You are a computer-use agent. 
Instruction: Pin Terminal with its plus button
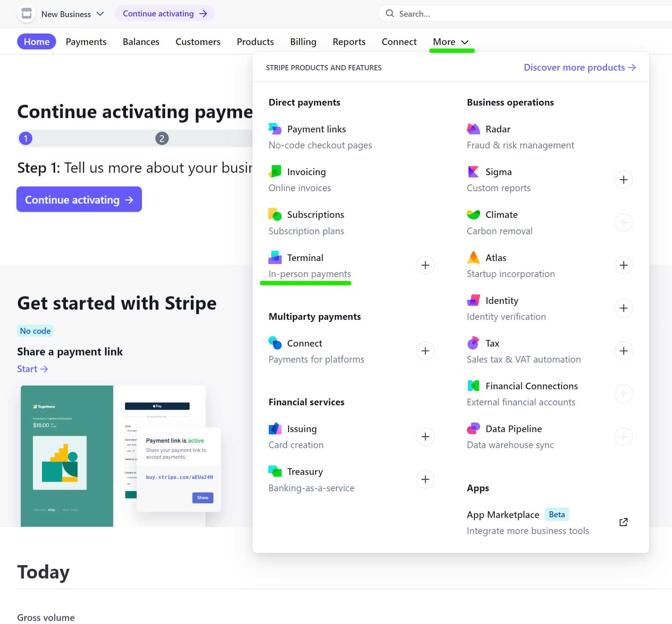point(425,265)
